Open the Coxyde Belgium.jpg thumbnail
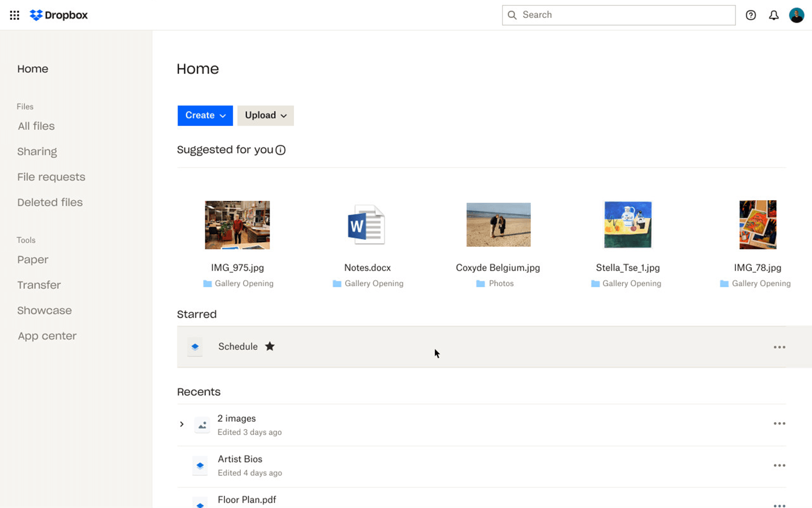 tap(498, 225)
